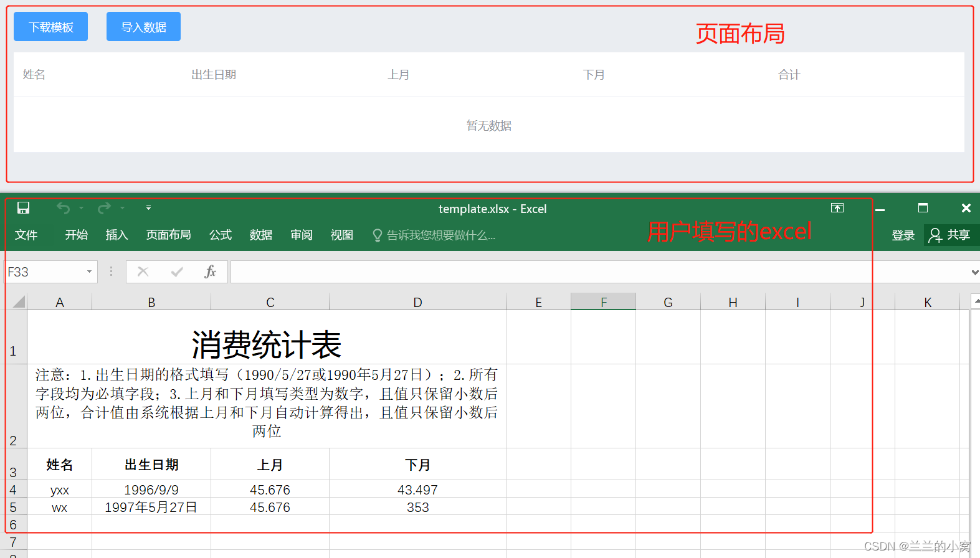Screen dimensions: 980x558
Task: Open the 文件 menu
Action: pos(26,235)
